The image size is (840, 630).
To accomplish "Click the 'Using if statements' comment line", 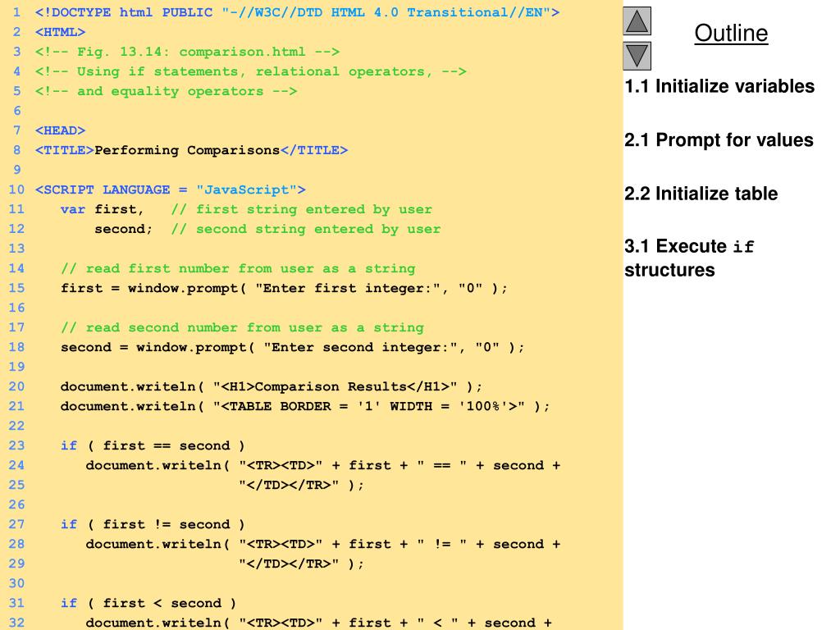I will pos(251,72).
